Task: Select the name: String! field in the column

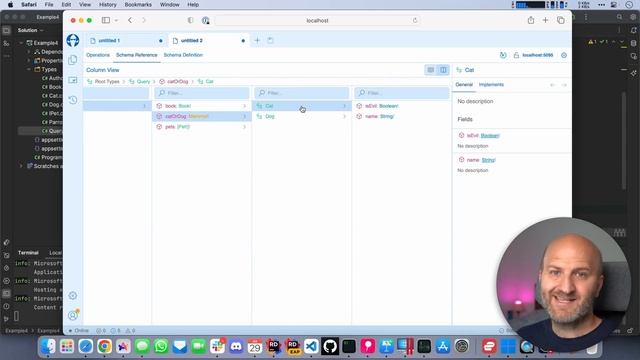Action: click(x=402, y=116)
